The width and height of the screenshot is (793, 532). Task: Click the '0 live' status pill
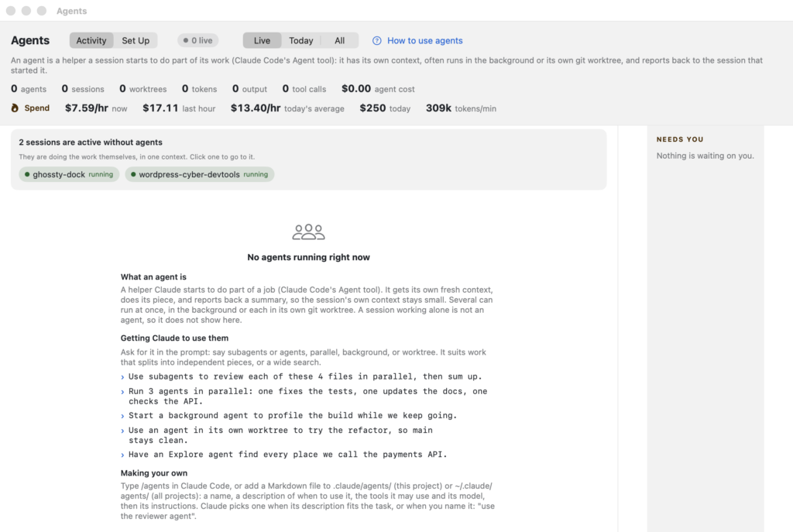click(x=197, y=40)
